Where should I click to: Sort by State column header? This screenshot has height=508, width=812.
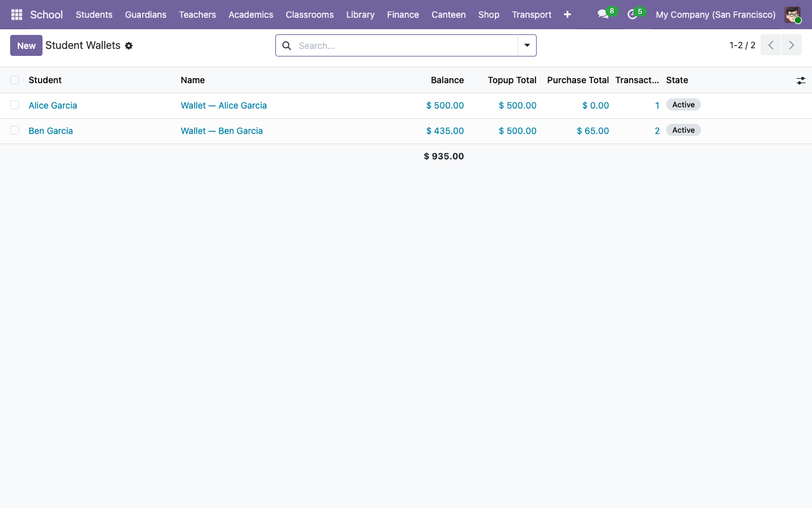point(677,80)
